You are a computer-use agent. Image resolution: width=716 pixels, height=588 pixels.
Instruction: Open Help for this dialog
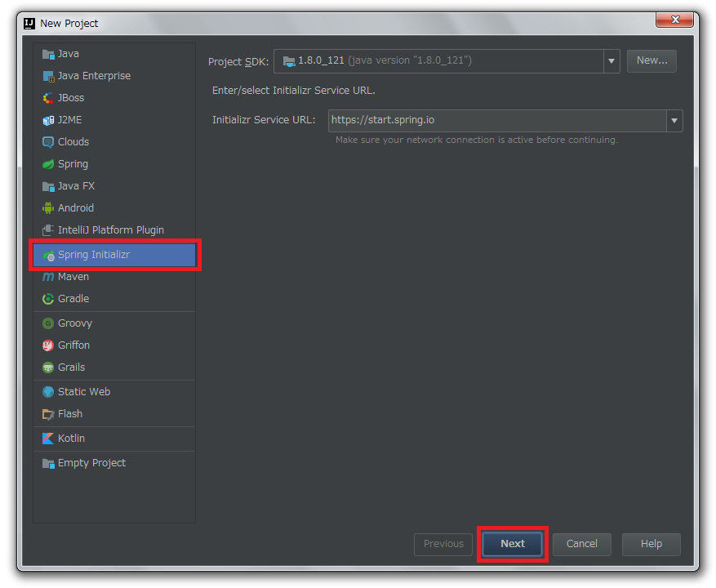(652, 544)
